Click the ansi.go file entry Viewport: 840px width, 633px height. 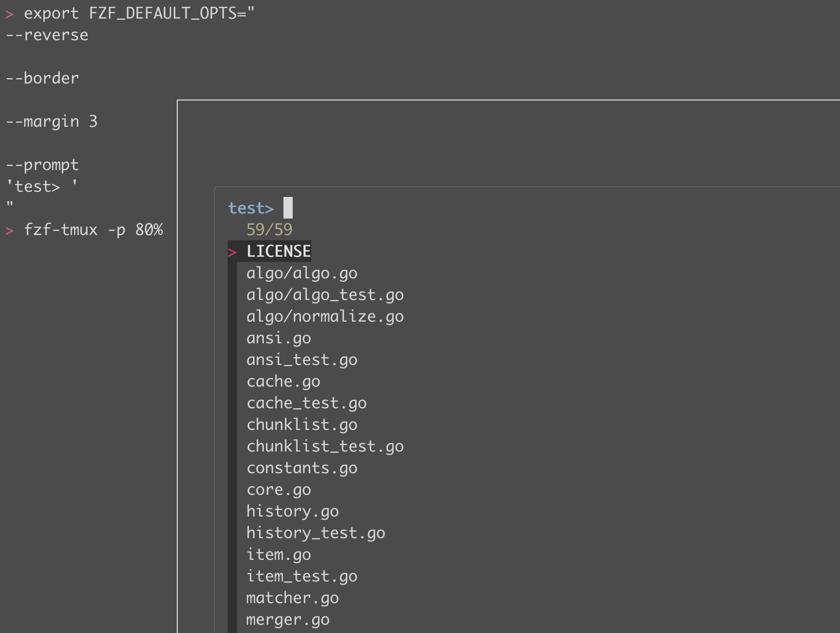coord(278,338)
